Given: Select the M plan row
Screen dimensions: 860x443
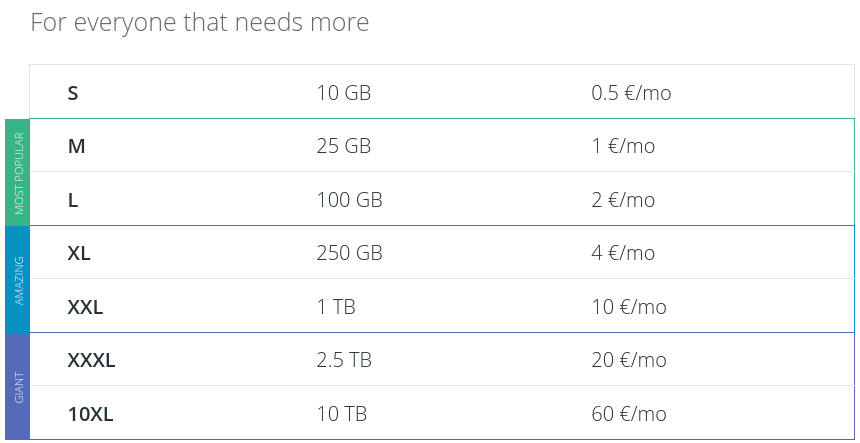Looking at the screenshot, I should point(442,145).
